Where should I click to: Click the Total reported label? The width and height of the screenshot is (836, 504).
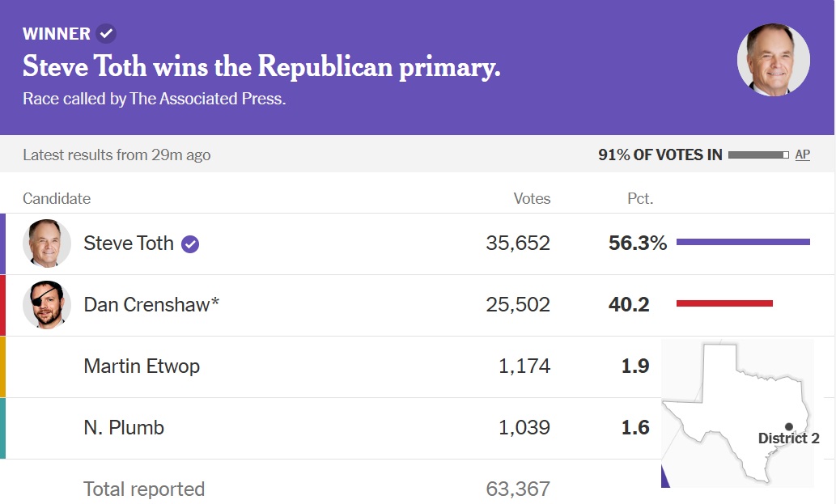tap(144, 489)
